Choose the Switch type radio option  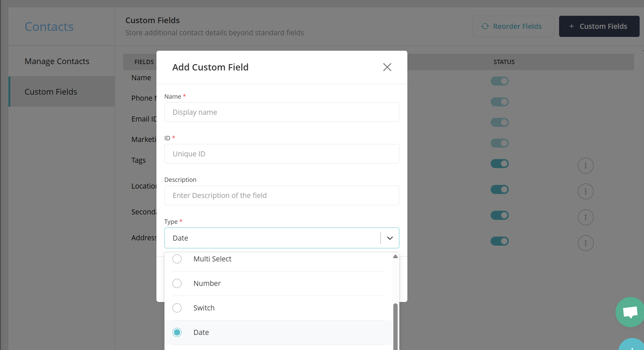(x=177, y=308)
